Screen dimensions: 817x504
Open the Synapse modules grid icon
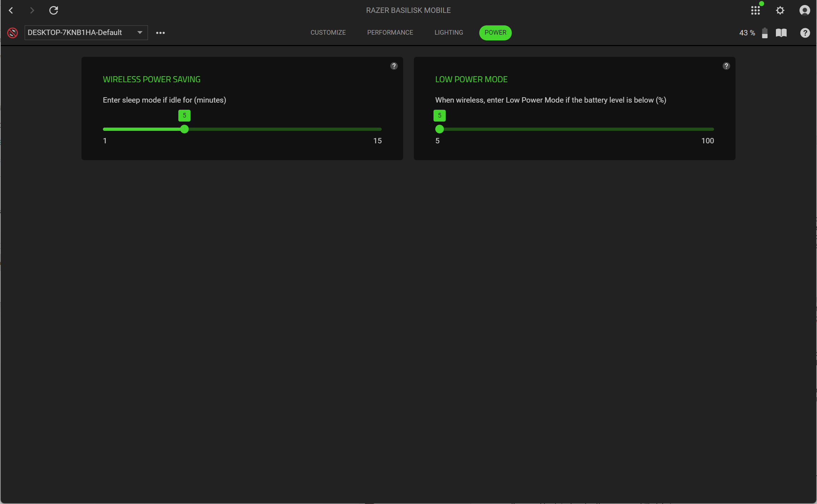[755, 10]
